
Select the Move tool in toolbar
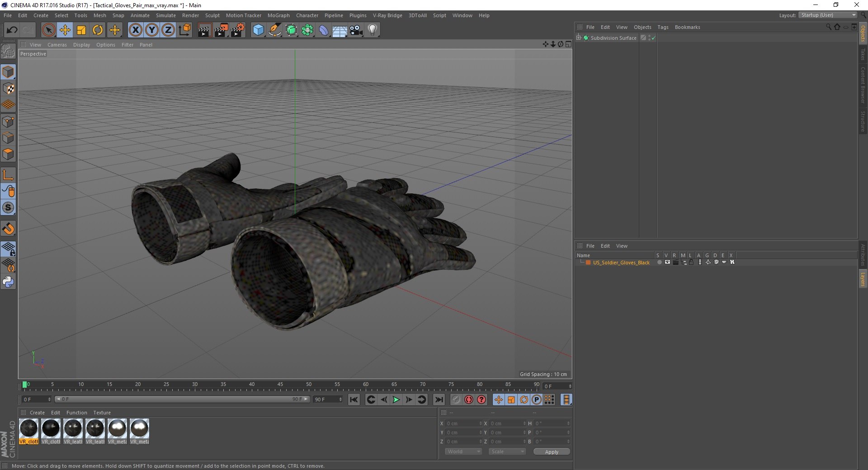tap(65, 30)
